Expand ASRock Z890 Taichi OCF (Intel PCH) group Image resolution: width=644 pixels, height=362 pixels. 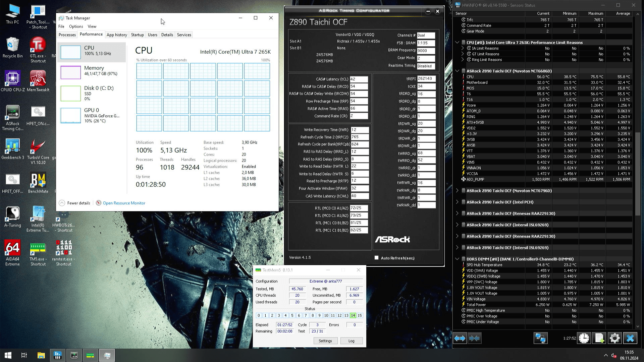pos(457,202)
